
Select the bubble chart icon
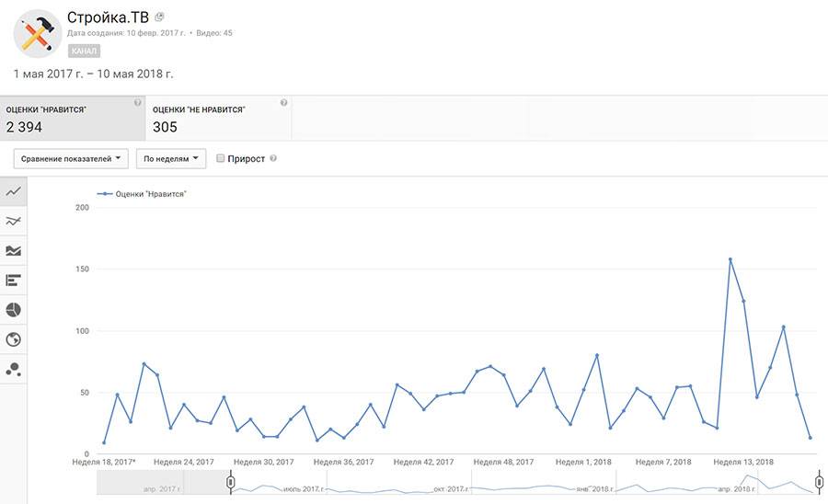pos(13,369)
